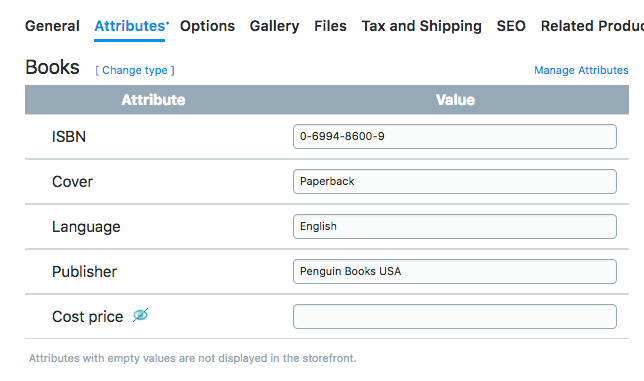Image resolution: width=644 pixels, height=381 pixels.
Task: Open the Related Products tab
Action: click(592, 26)
